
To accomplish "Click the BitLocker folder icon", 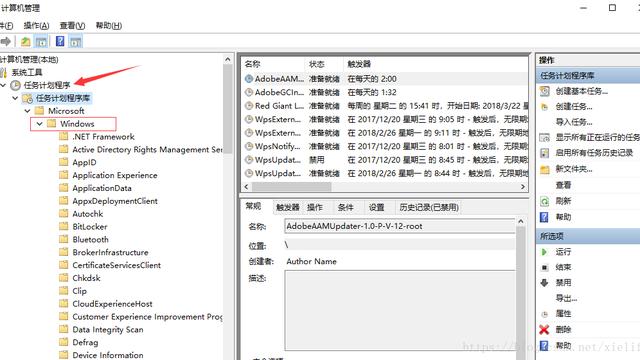I will (64, 226).
